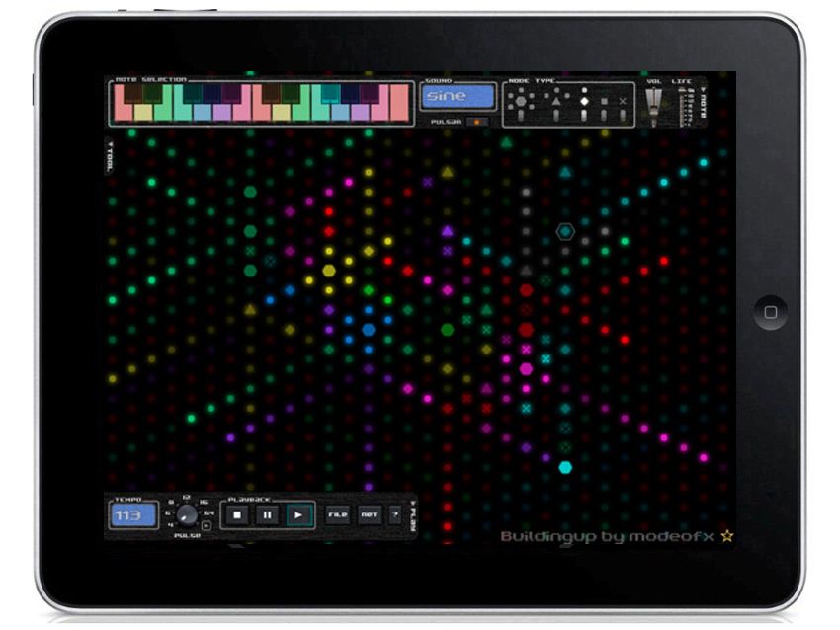Screen dimensions: 840x630
Task: Open the NET menu
Action: [372, 513]
